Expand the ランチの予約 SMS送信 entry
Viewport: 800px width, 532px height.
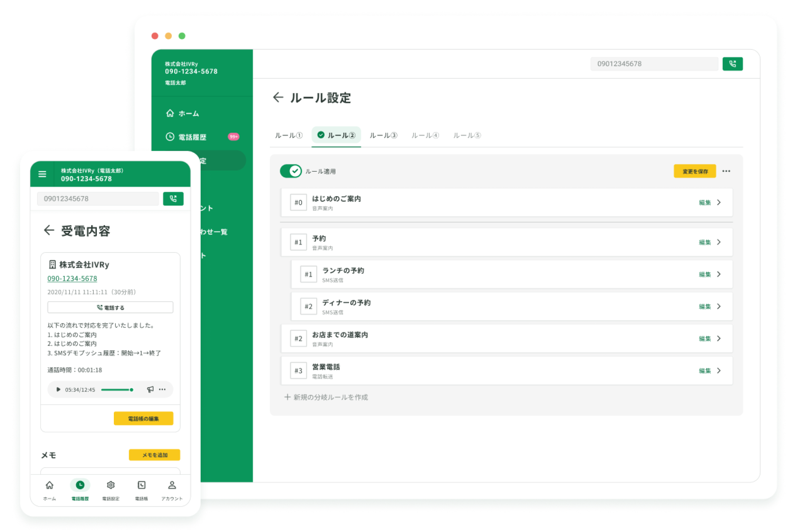click(712, 274)
